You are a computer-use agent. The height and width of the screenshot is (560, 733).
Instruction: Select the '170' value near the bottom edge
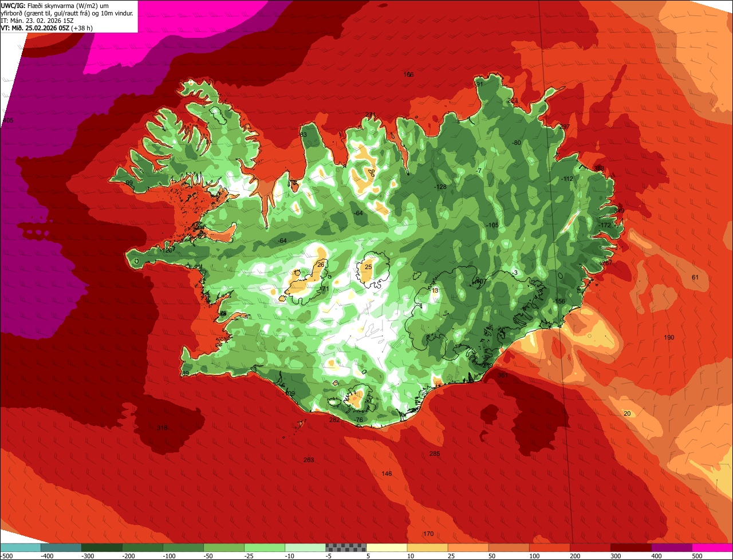(428, 534)
